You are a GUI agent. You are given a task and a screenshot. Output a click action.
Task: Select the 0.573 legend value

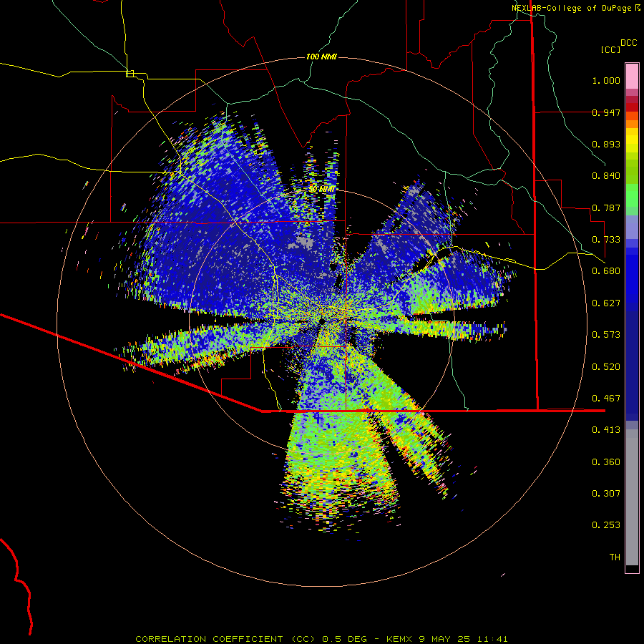point(606,335)
